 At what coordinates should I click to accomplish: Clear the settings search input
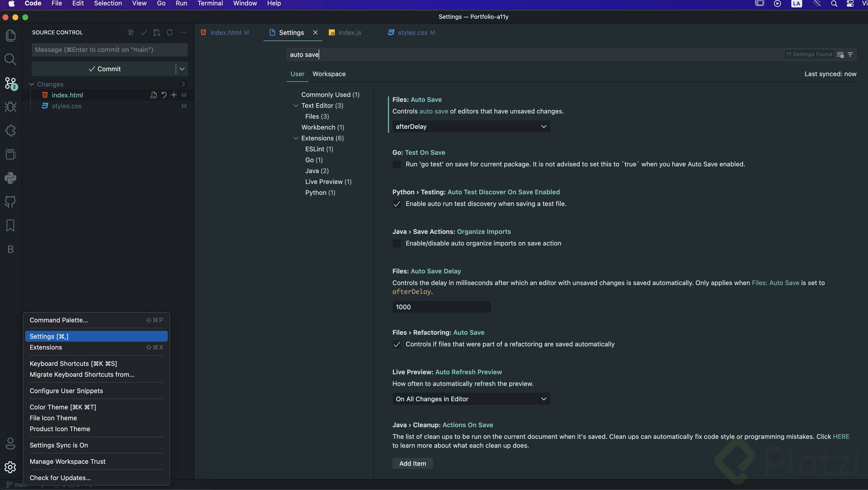840,55
